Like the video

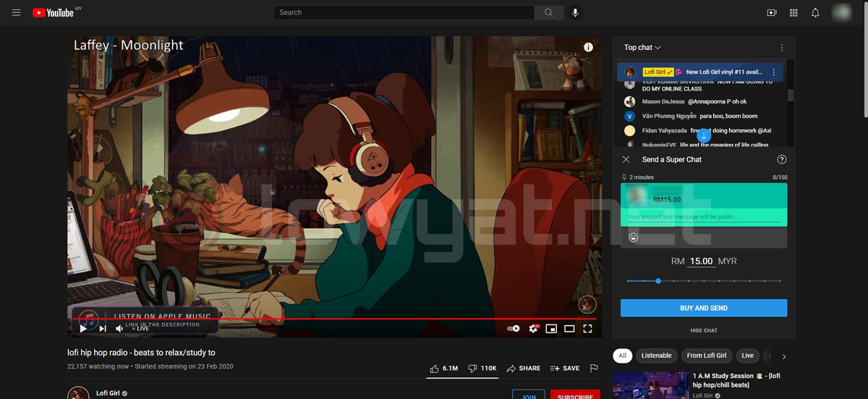(x=444, y=369)
